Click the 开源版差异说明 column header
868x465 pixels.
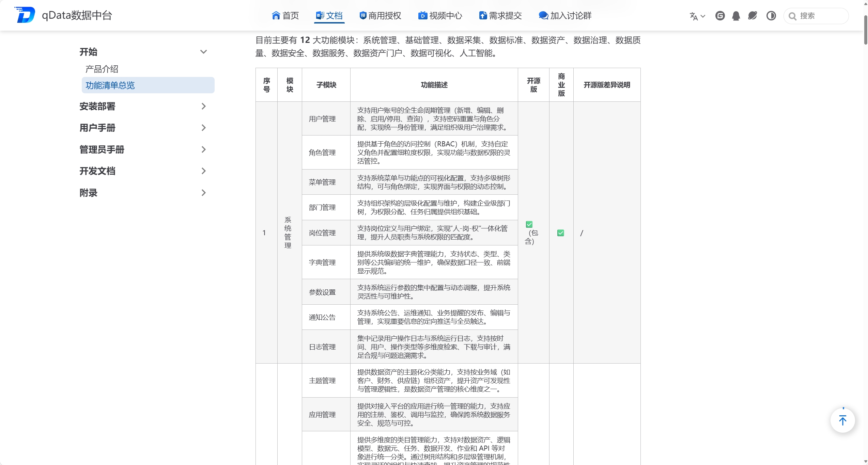tap(607, 85)
